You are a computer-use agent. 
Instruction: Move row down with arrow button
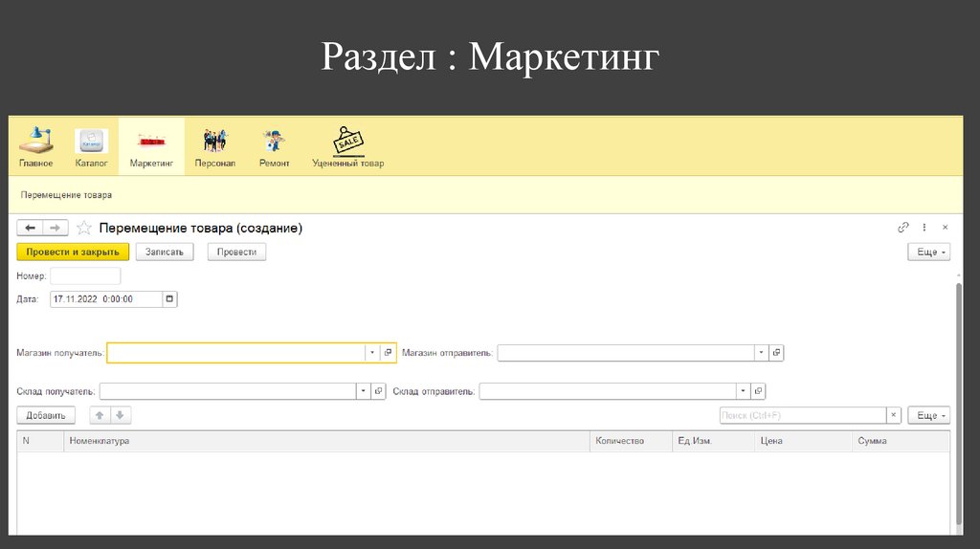(121, 415)
